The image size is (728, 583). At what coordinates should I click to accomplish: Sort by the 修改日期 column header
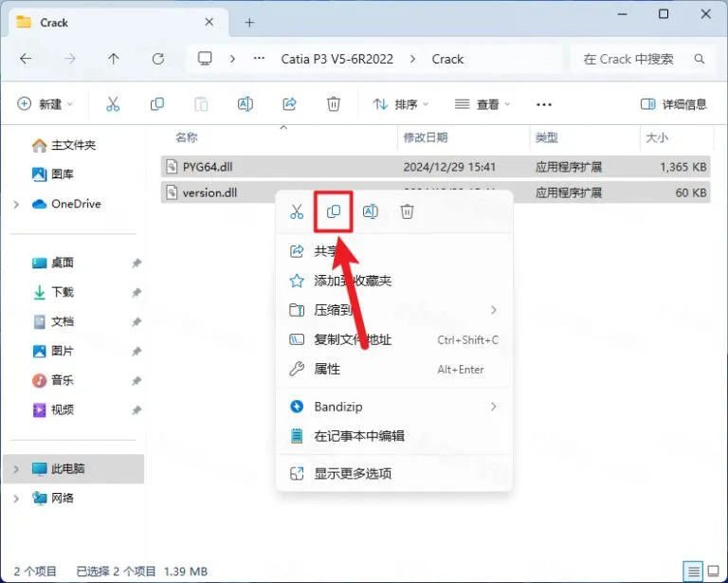[x=426, y=137]
